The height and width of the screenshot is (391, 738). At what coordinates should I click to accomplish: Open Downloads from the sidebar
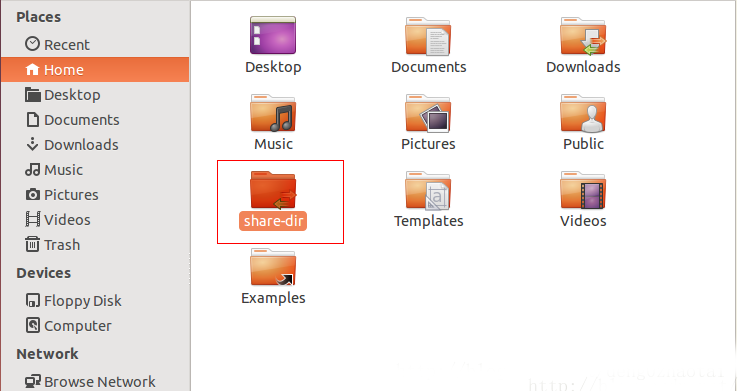pyautogui.click(x=95, y=144)
